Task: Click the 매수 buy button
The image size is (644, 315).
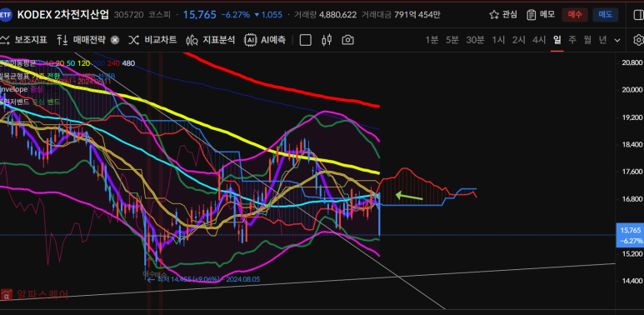Action: pyautogui.click(x=575, y=15)
